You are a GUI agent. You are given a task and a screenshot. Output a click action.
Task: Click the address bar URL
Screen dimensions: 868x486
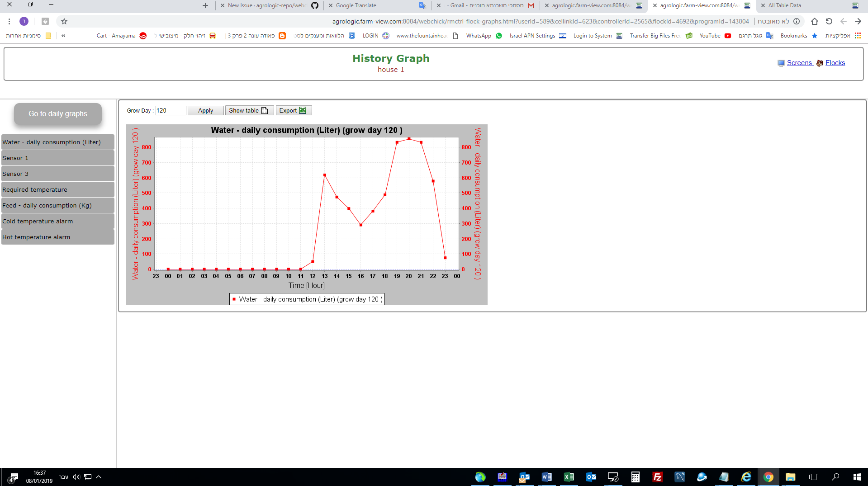[541, 21]
